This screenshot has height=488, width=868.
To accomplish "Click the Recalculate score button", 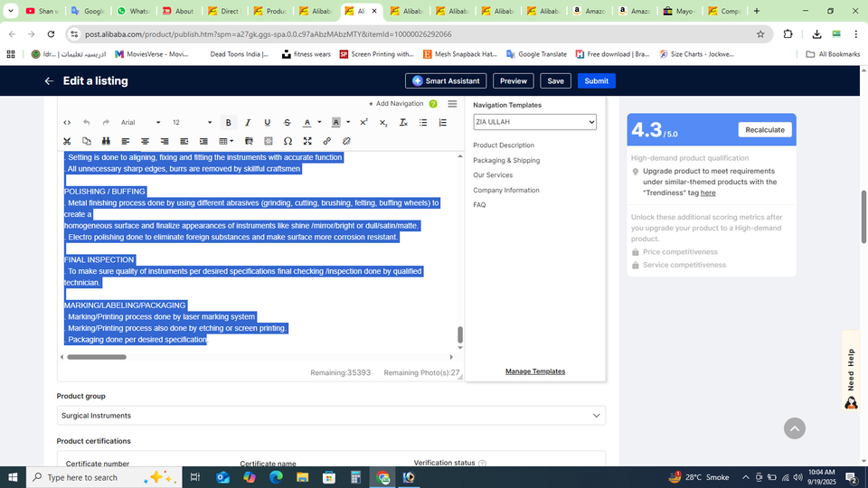I will tap(765, 129).
